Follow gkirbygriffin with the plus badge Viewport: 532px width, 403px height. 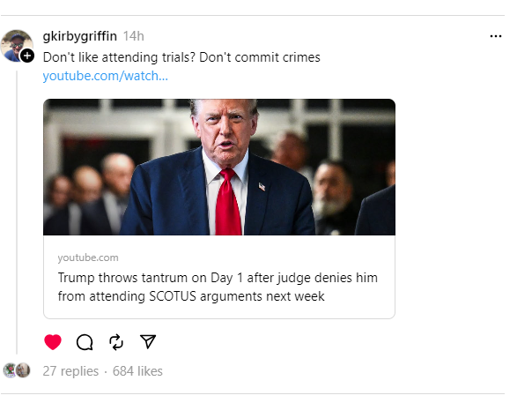pyautogui.click(x=27, y=56)
